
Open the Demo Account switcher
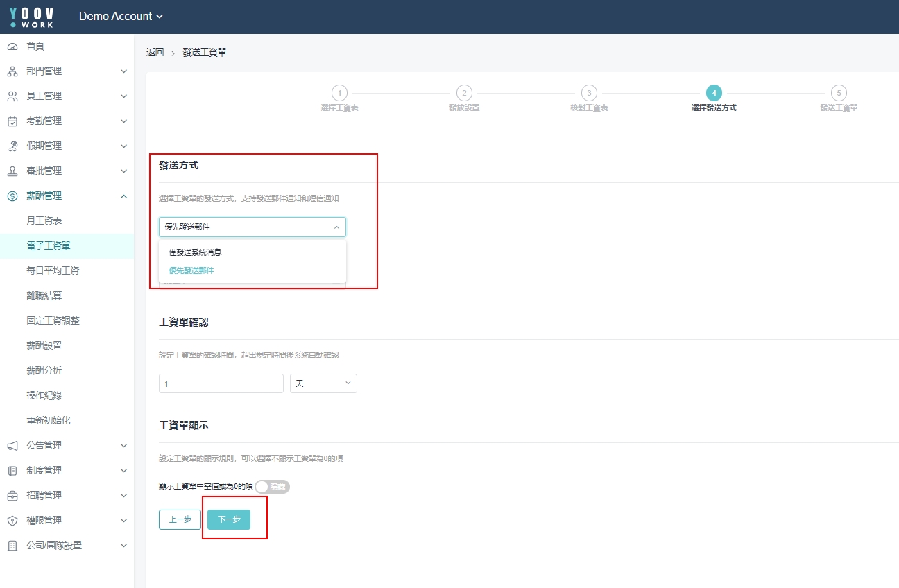121,17
